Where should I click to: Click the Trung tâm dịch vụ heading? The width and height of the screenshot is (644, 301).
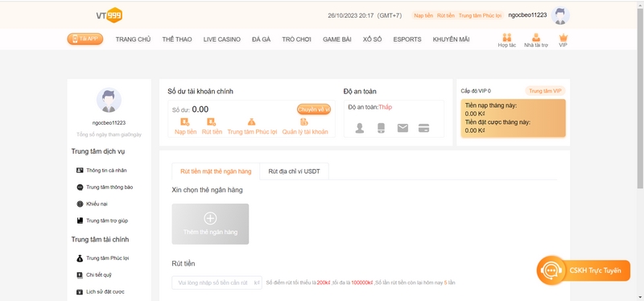pos(98,151)
